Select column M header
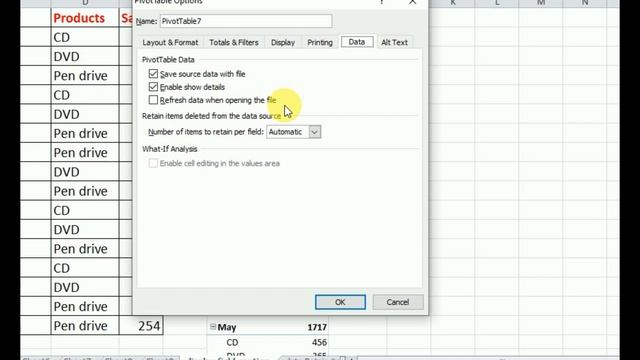Viewport: 640px width, 360px height. [541, 3]
